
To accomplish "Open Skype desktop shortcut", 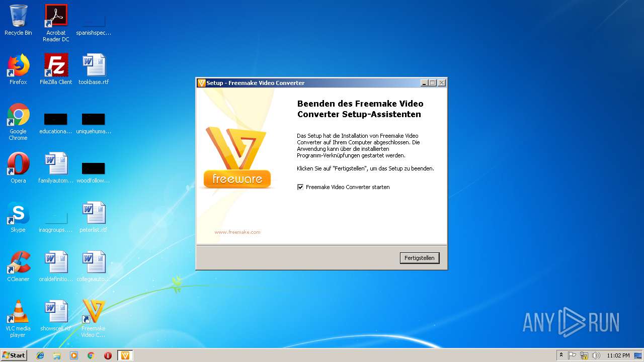I will 18,217.
